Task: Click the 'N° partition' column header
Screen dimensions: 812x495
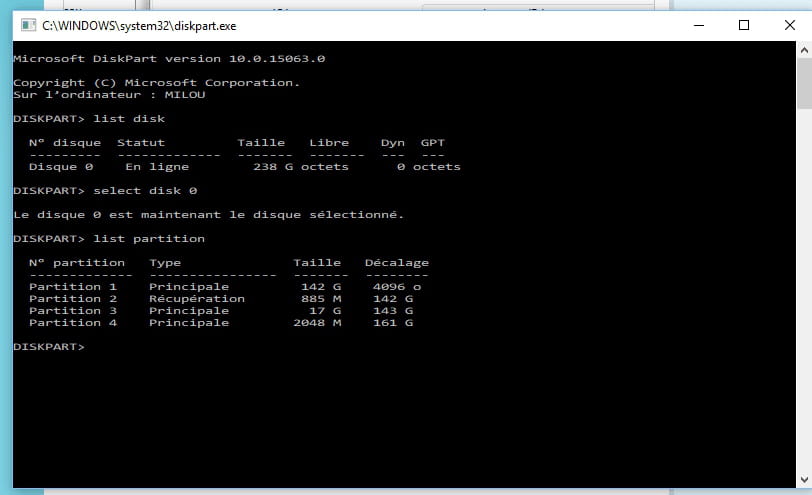Action: (77, 263)
